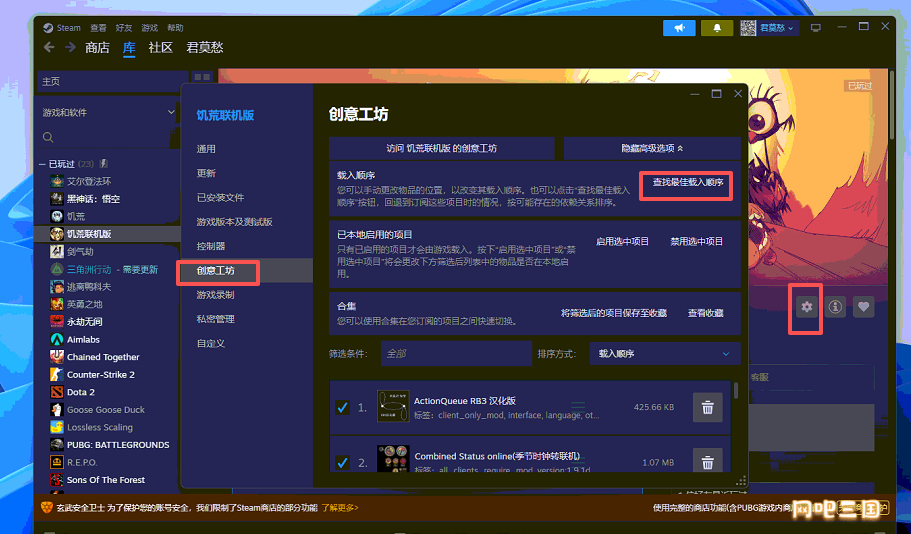Click the ActionQueue RB3 mod thumbnail

point(393,406)
